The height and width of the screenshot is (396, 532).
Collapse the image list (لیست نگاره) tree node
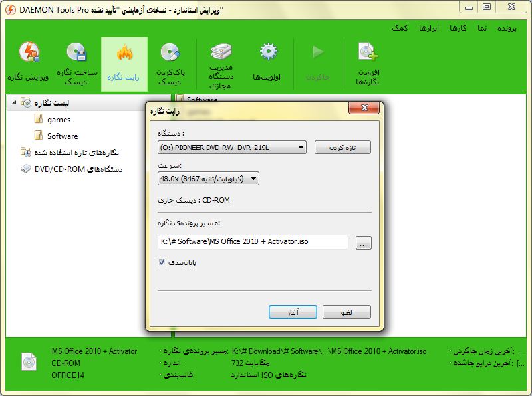tap(15, 103)
